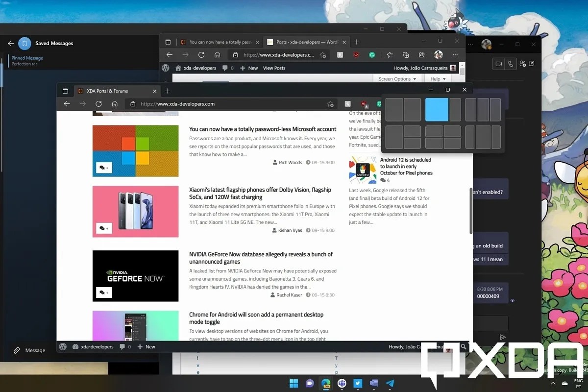Click search icon in bottom WordPress bar

(464, 347)
